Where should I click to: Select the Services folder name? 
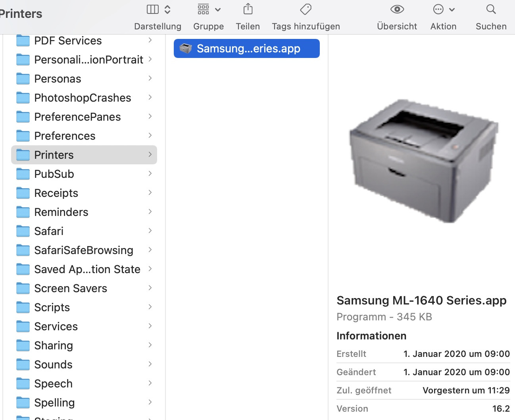(x=56, y=326)
